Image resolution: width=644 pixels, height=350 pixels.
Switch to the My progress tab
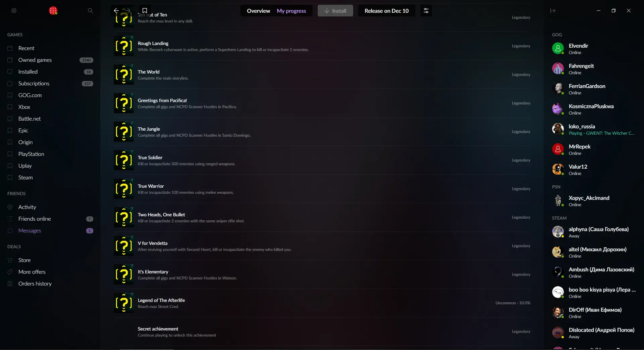tap(291, 11)
